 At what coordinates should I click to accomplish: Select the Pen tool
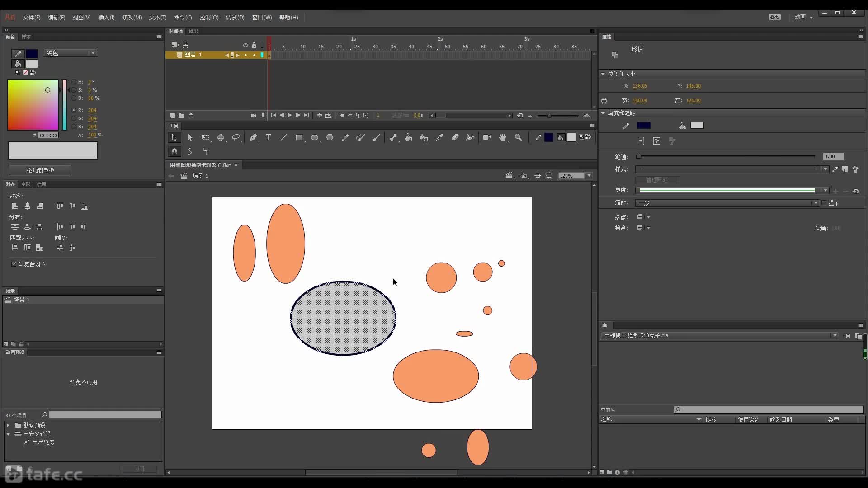click(253, 137)
